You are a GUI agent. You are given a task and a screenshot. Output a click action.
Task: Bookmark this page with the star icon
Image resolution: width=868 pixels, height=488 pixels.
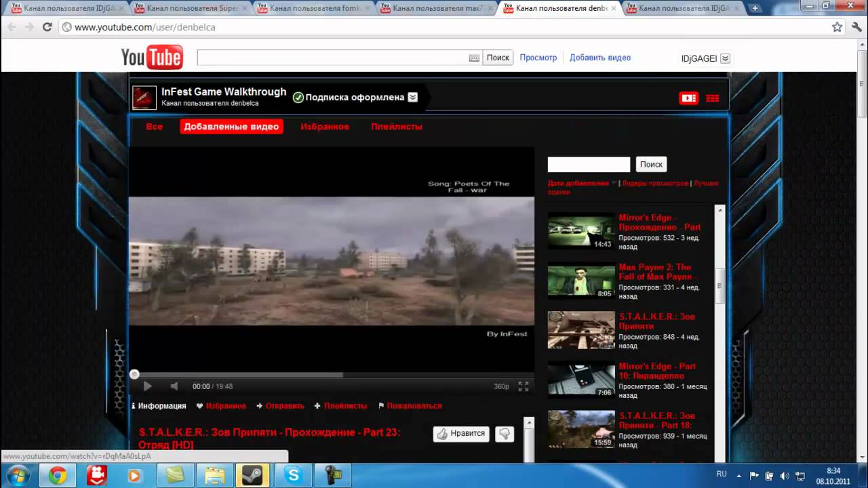tap(837, 27)
